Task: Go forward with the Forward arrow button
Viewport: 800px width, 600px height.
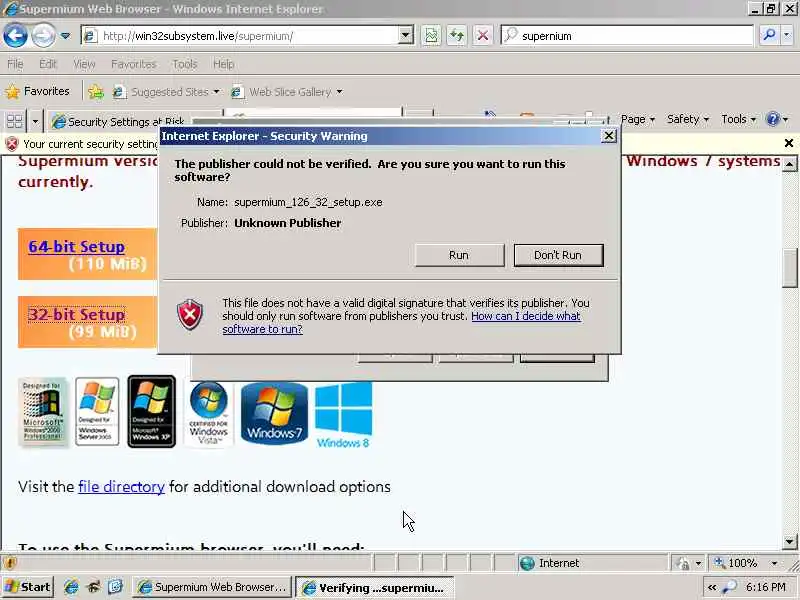Action: [x=43, y=36]
